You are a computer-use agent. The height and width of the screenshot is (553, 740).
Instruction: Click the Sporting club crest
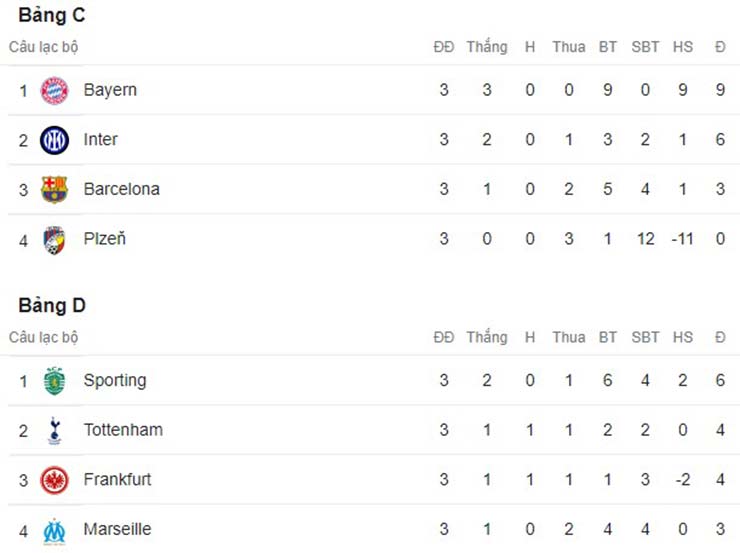[x=54, y=381]
